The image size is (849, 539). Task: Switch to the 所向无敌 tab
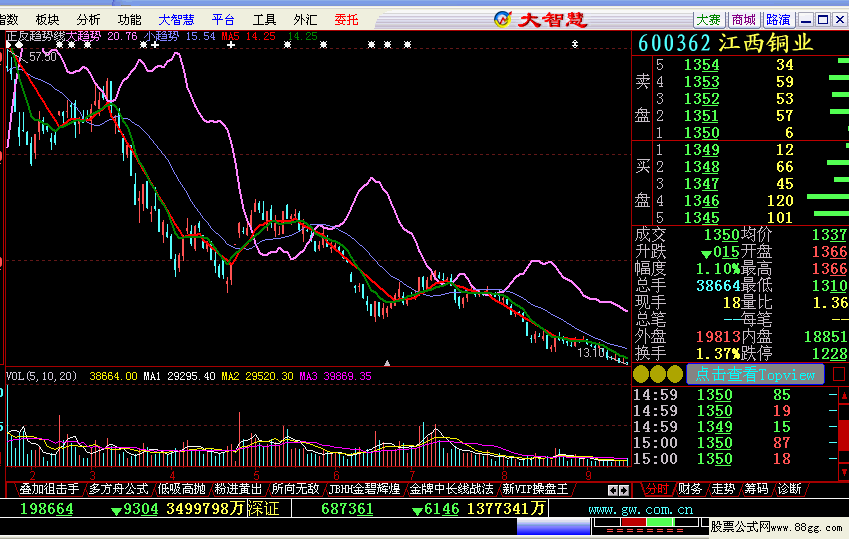click(295, 489)
